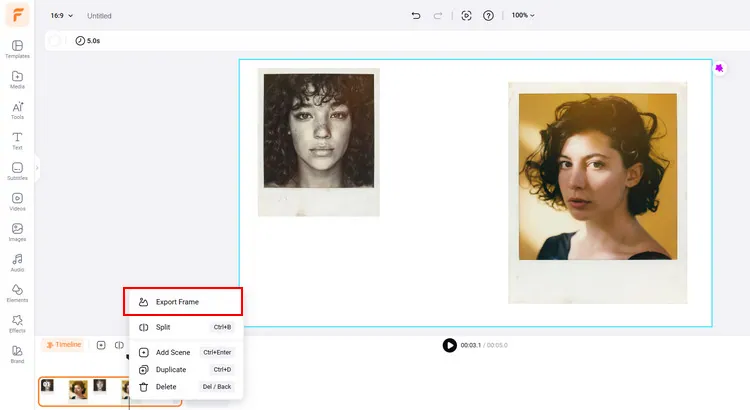The image size is (750, 410).
Task: Open the 100% zoom level dropdown
Action: click(523, 16)
